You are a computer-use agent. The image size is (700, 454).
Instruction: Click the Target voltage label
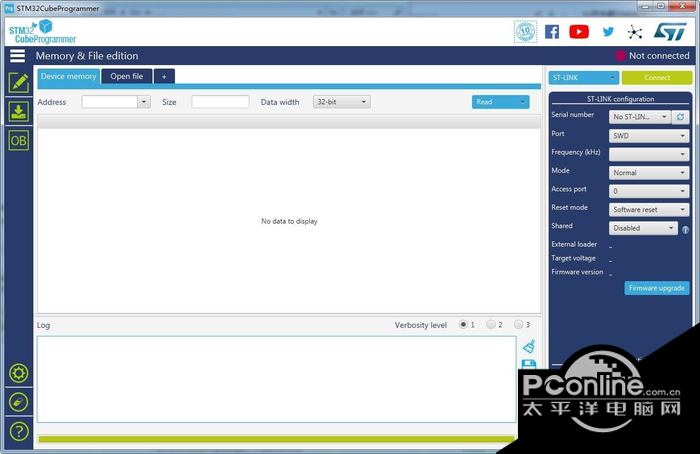click(573, 258)
